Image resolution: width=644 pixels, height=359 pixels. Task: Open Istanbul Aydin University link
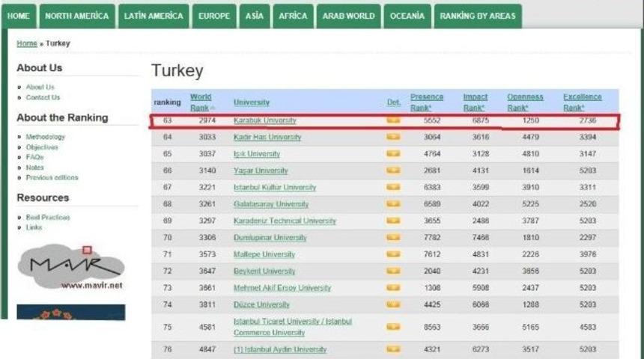point(280,349)
